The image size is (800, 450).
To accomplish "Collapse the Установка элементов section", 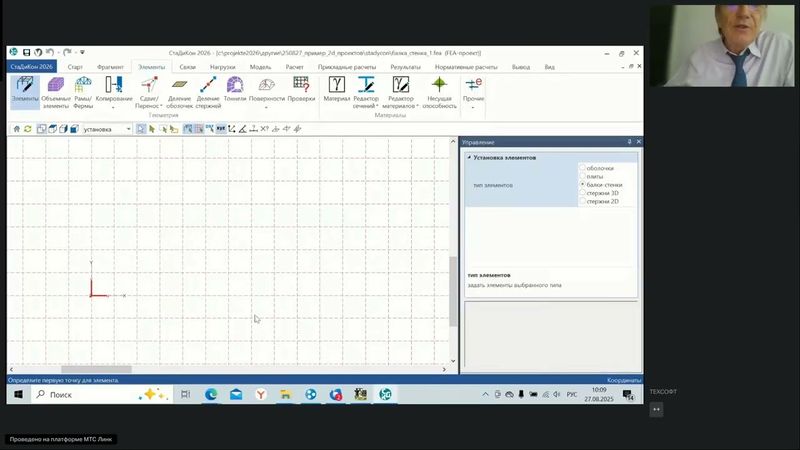I will (x=469, y=157).
